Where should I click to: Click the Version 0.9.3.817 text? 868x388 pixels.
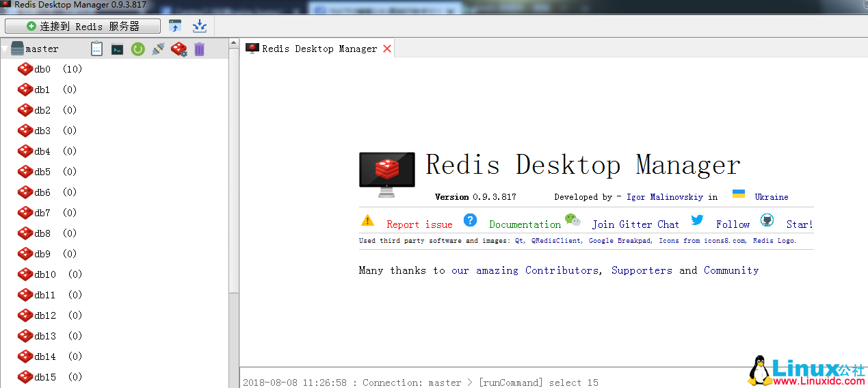(x=475, y=197)
